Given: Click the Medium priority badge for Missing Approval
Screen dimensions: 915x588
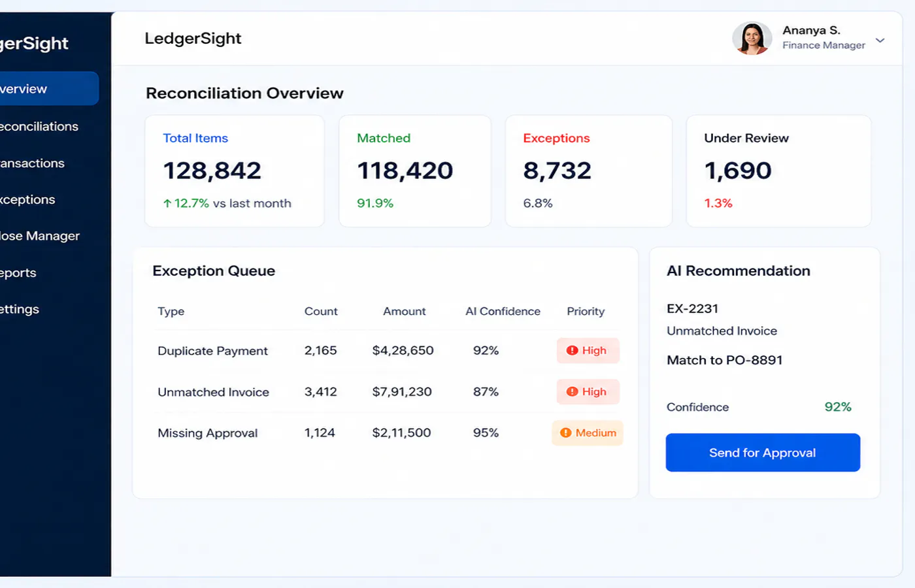Looking at the screenshot, I should point(588,433).
